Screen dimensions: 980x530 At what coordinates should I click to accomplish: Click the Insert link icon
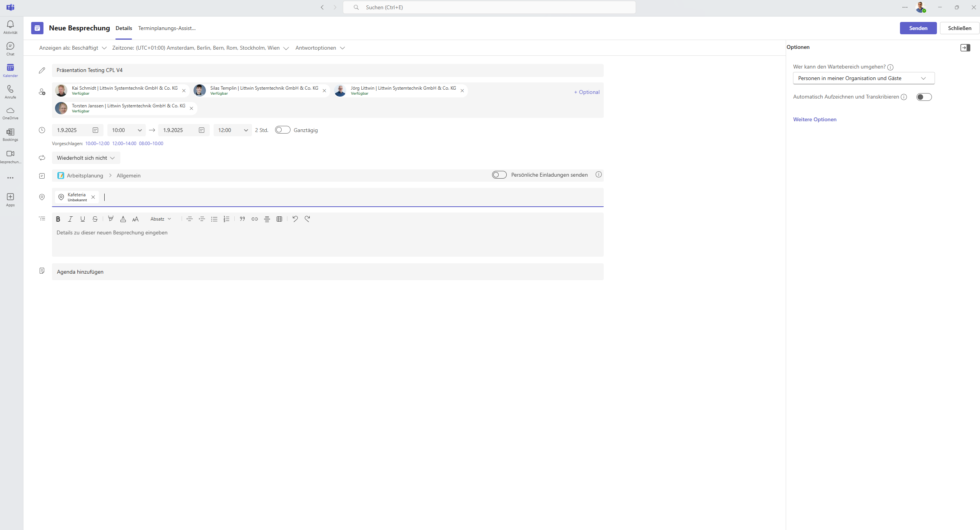tap(255, 219)
